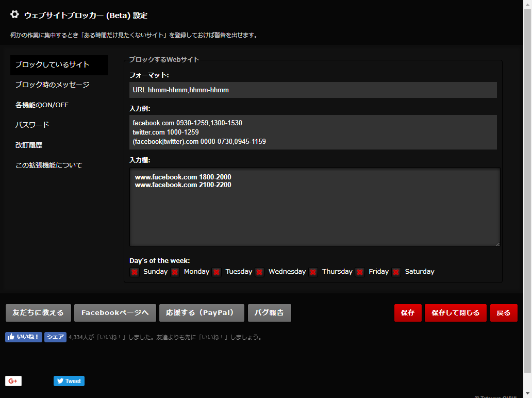This screenshot has height=398, width=532.
Task: Click the ウェブサイトブロッカー (Beta) 設定 title
Action: coord(86,15)
